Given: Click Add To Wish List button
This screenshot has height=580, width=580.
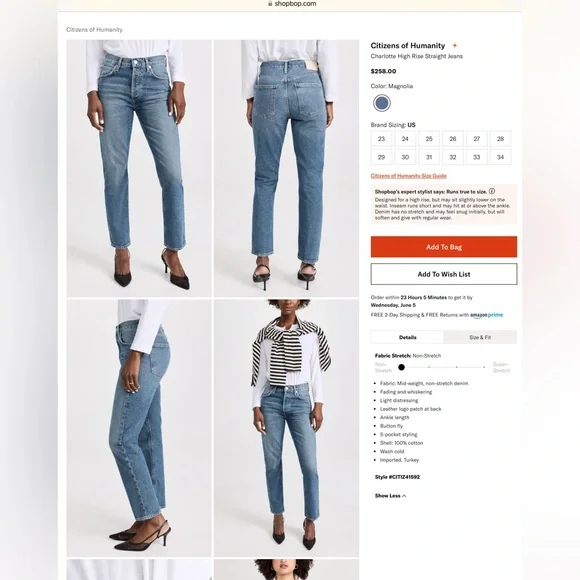Looking at the screenshot, I should [444, 274].
